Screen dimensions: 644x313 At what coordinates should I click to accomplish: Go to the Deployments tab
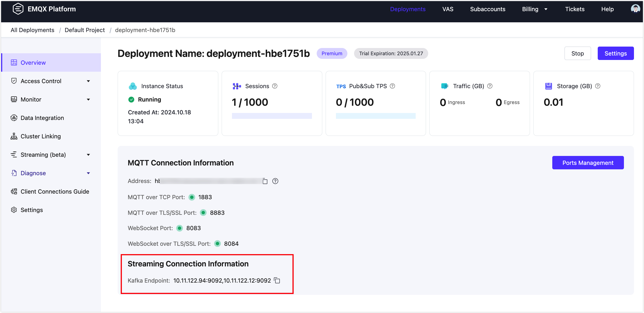click(x=408, y=9)
